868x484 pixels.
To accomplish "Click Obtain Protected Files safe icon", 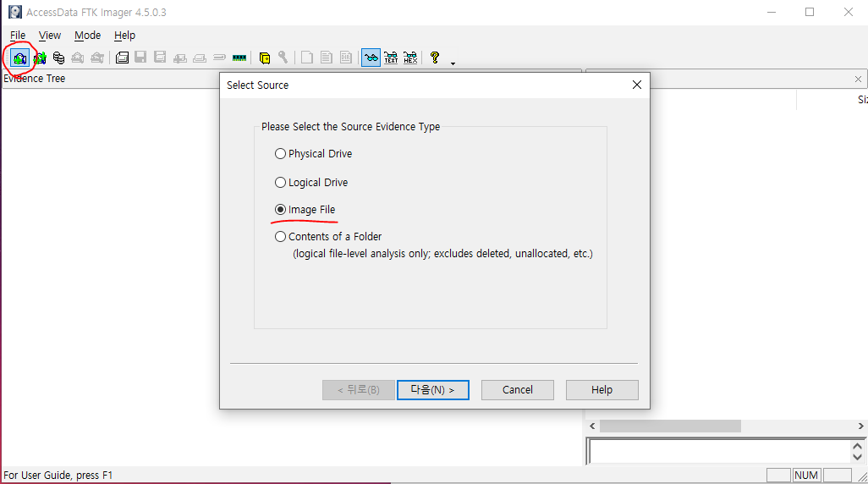I will click(x=265, y=58).
